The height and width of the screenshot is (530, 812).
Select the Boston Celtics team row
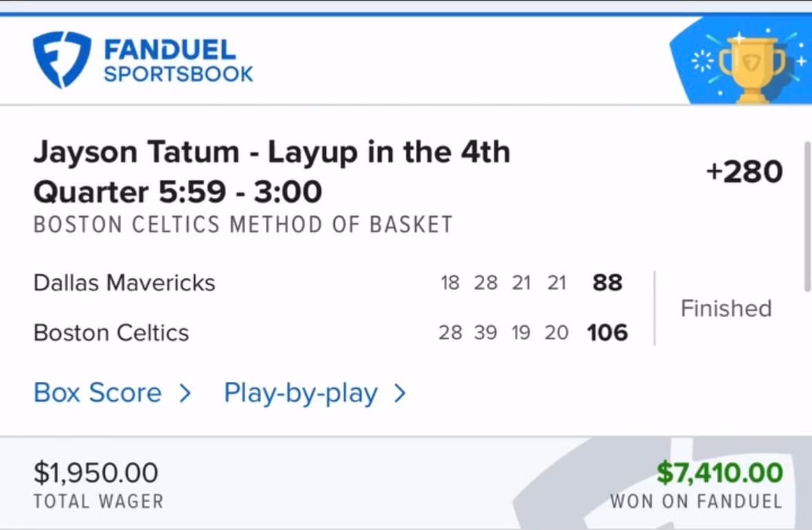point(111,333)
